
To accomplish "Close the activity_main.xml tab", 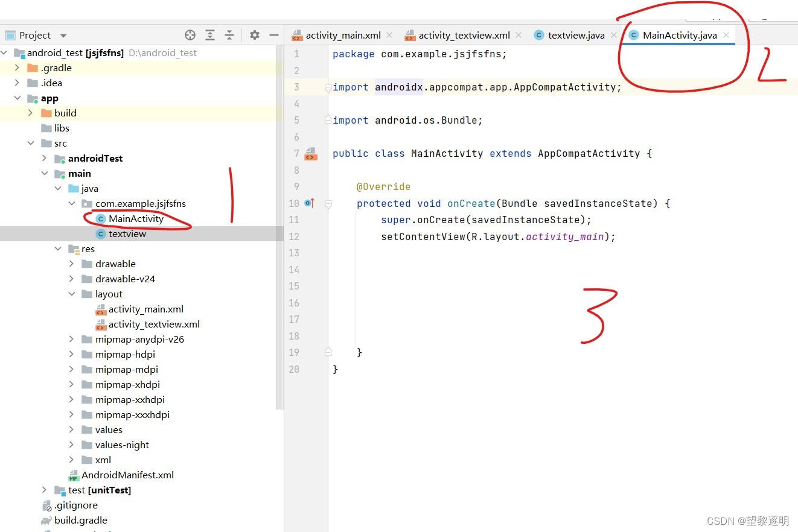I will (x=389, y=35).
